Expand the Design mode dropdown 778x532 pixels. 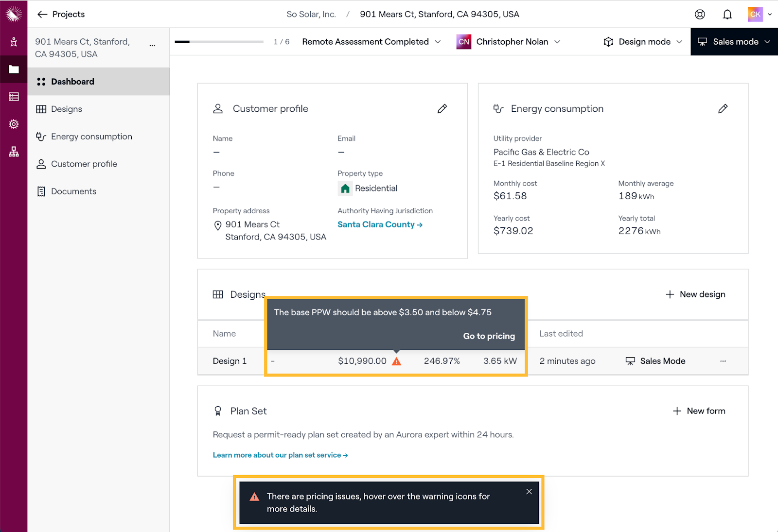pyautogui.click(x=643, y=42)
